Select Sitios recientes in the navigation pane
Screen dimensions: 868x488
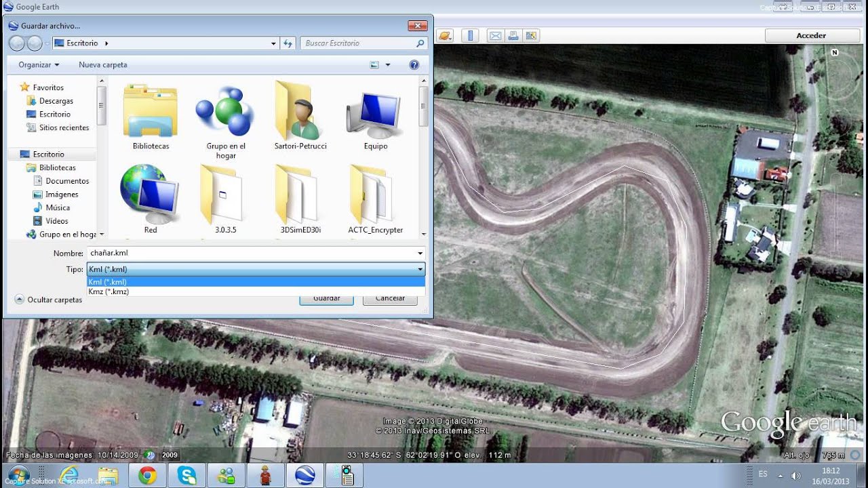64,127
